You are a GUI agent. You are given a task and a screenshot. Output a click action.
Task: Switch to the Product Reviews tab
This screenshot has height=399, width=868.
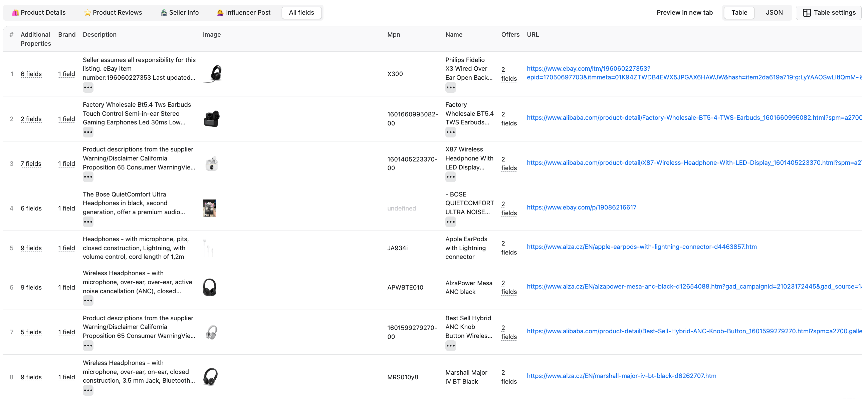(113, 12)
